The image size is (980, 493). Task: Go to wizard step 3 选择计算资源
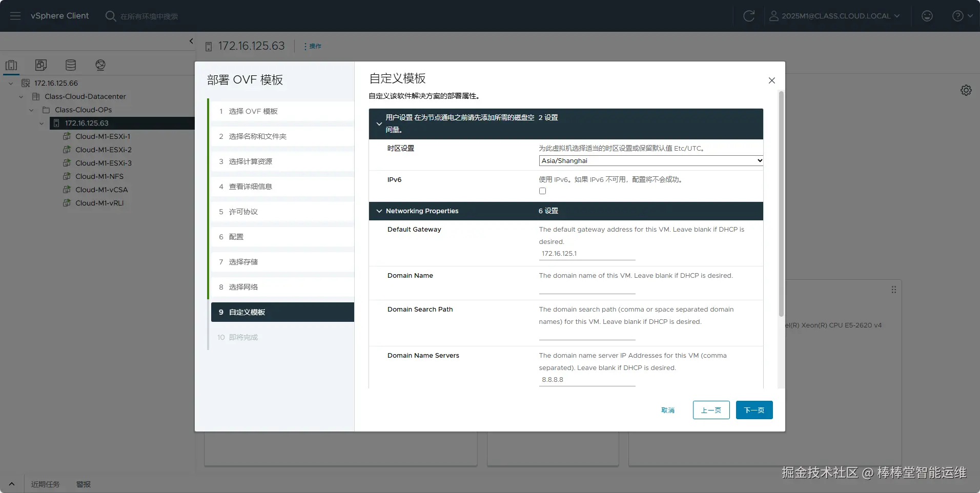[282, 161]
